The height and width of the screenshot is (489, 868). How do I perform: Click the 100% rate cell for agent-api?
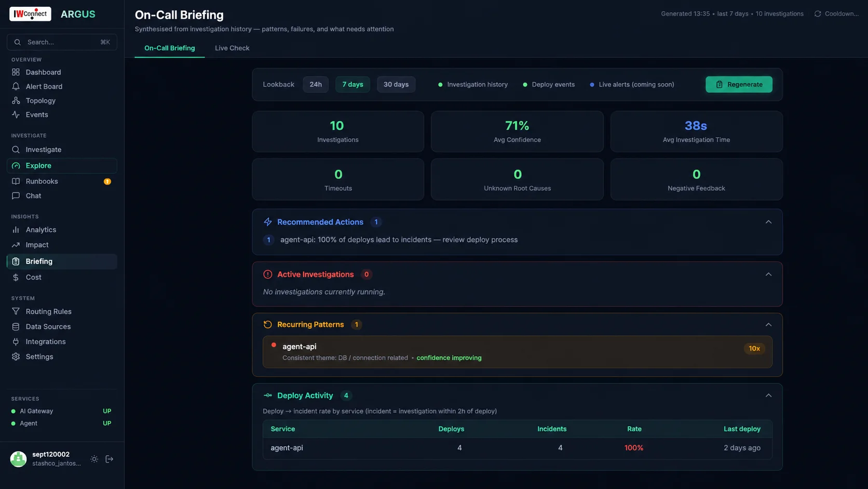coord(634,448)
